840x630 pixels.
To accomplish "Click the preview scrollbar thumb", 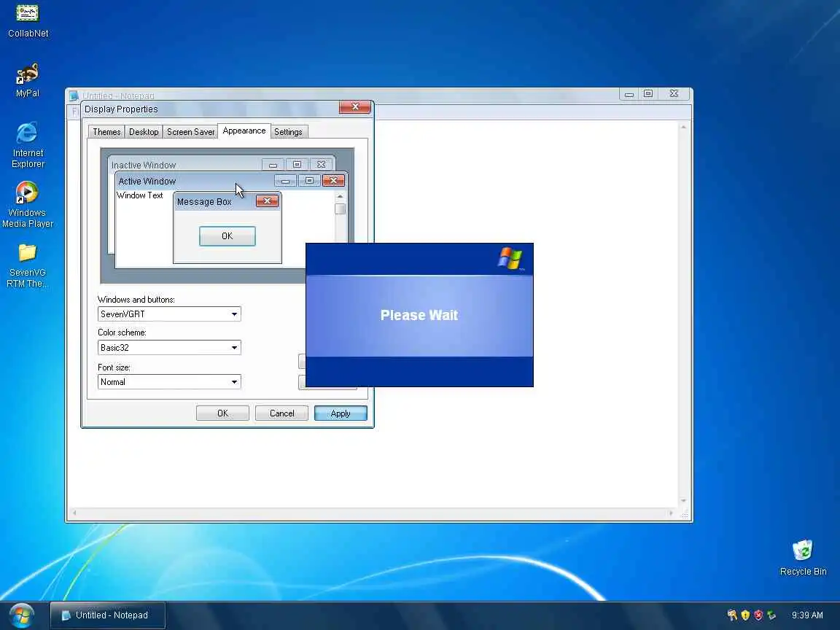I will click(x=341, y=209).
